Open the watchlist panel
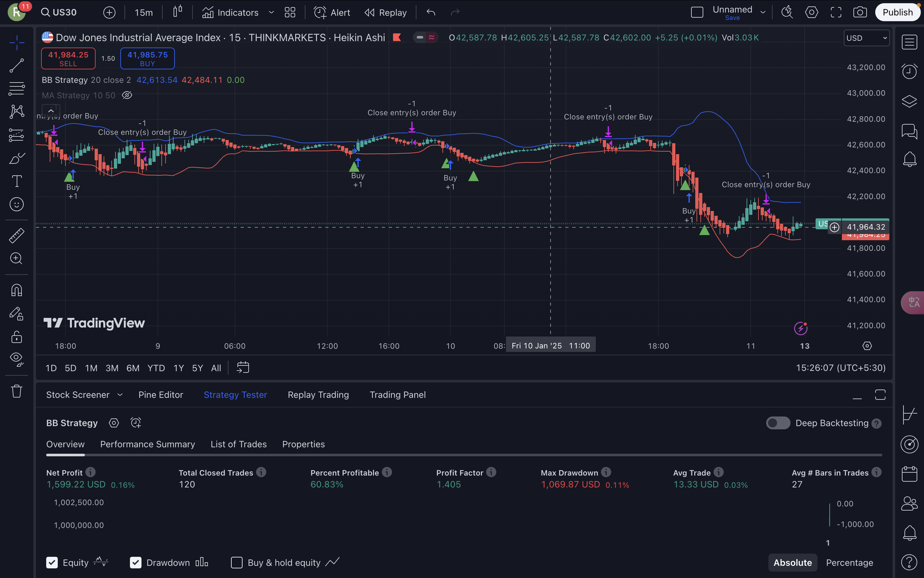 click(x=909, y=42)
